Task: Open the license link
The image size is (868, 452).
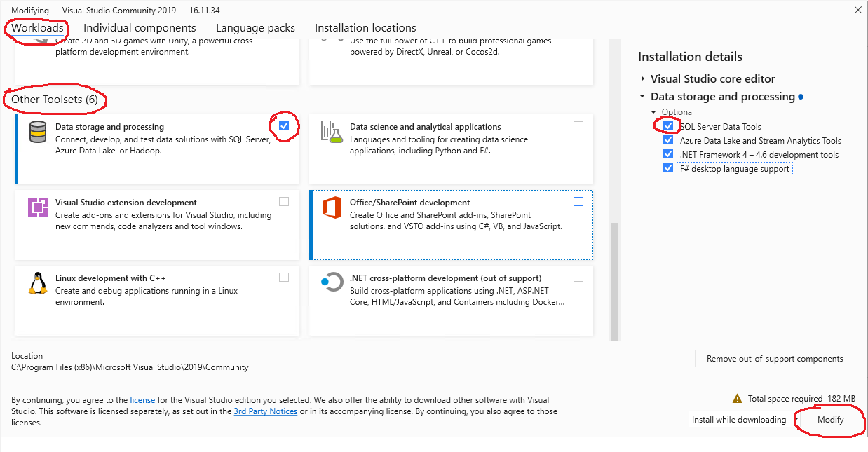Action: [x=142, y=400]
